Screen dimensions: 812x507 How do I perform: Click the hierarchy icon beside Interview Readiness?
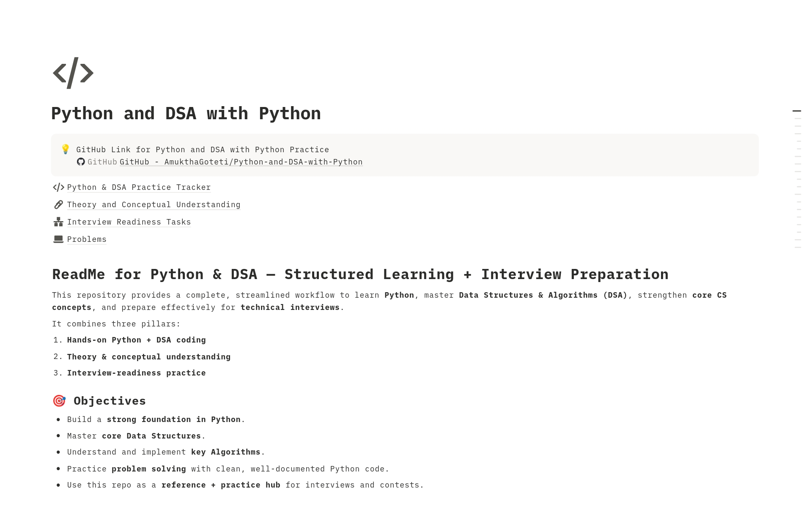[x=58, y=222]
